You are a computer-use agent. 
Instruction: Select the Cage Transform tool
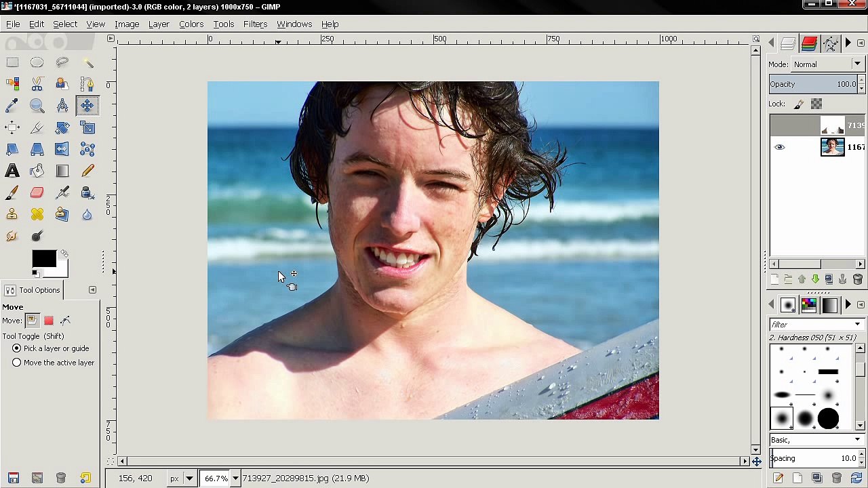pos(87,149)
